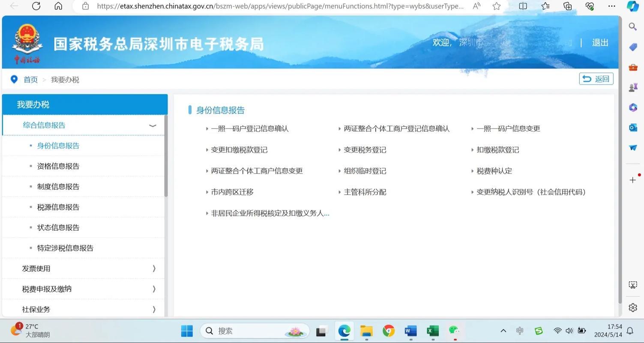Open sidebar tools briefcase icon

[633, 67]
